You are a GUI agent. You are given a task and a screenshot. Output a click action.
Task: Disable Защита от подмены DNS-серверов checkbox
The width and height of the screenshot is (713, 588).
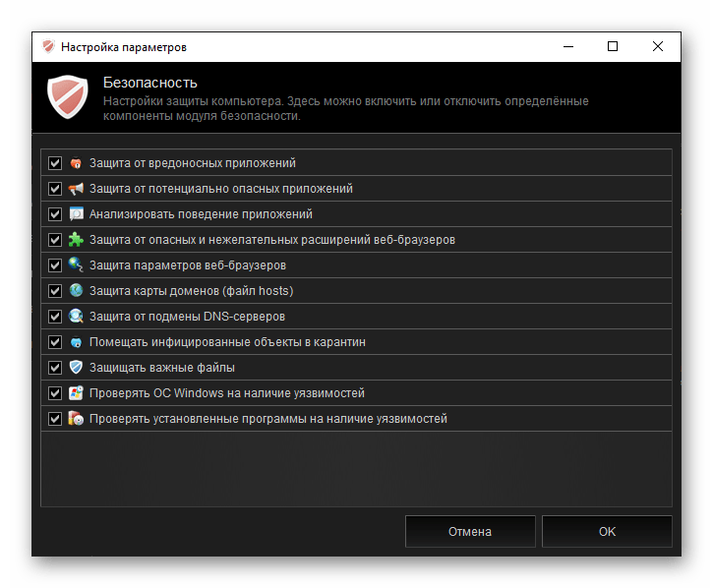[55, 316]
